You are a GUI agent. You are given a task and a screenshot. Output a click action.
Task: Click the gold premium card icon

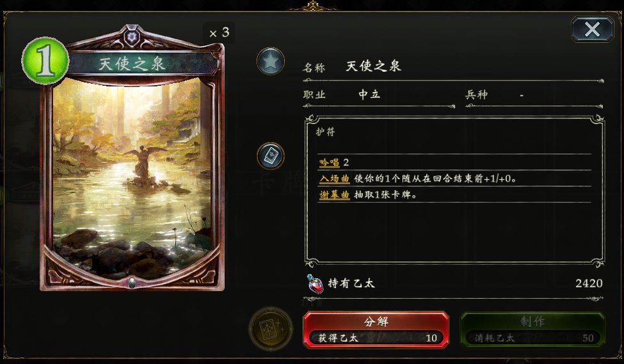(x=271, y=329)
